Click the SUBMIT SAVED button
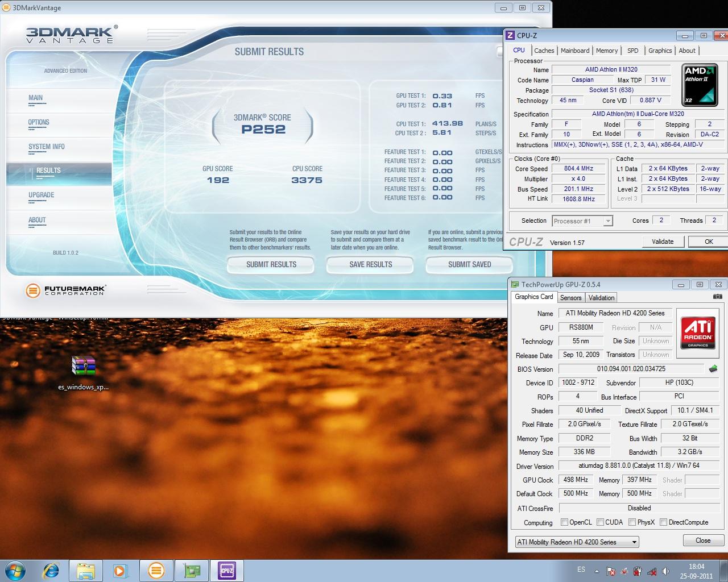 [469, 265]
